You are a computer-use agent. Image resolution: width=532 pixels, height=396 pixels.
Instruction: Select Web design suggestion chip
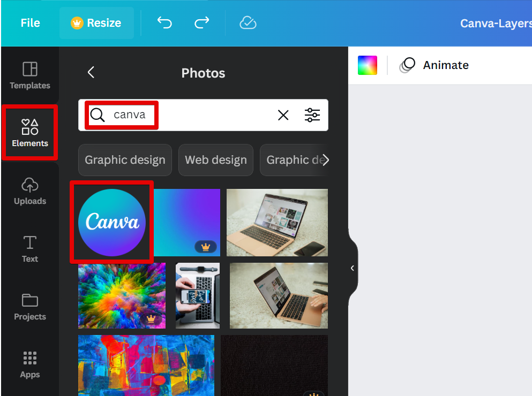pos(216,159)
